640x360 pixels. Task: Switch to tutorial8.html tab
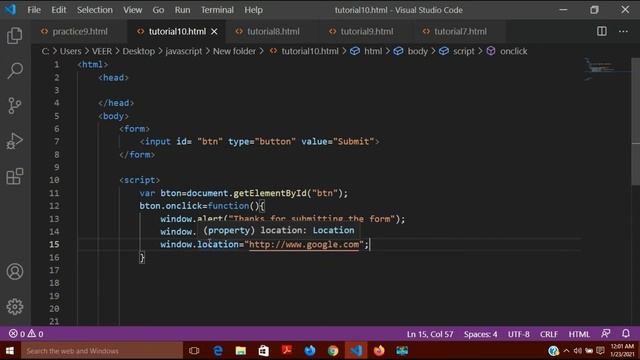point(273,31)
